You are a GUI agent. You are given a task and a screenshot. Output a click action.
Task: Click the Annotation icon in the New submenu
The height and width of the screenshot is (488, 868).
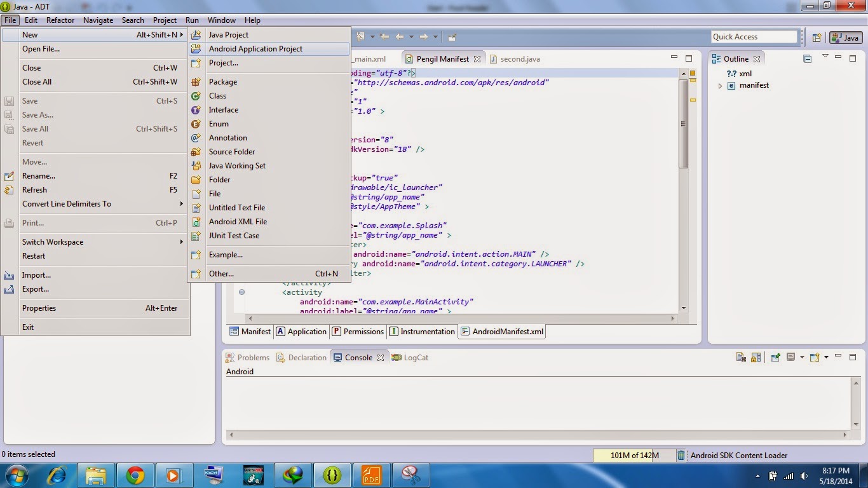coord(196,138)
